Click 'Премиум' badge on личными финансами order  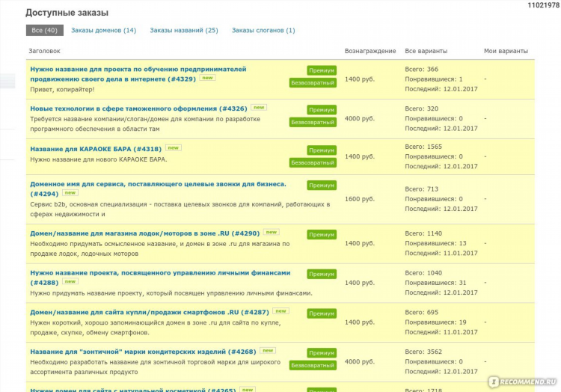pos(322,274)
